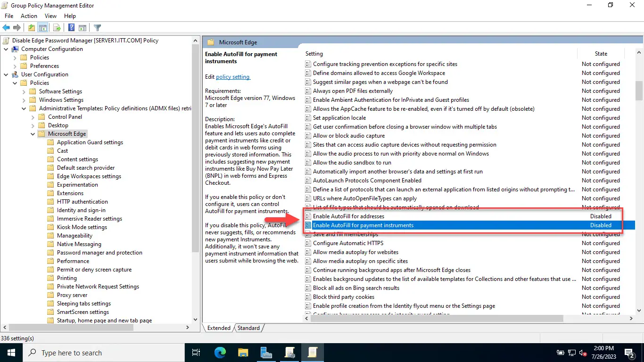Click the settings list horizontal scrollbar thumb
The width and height of the screenshot is (644, 362).
pos(437,319)
